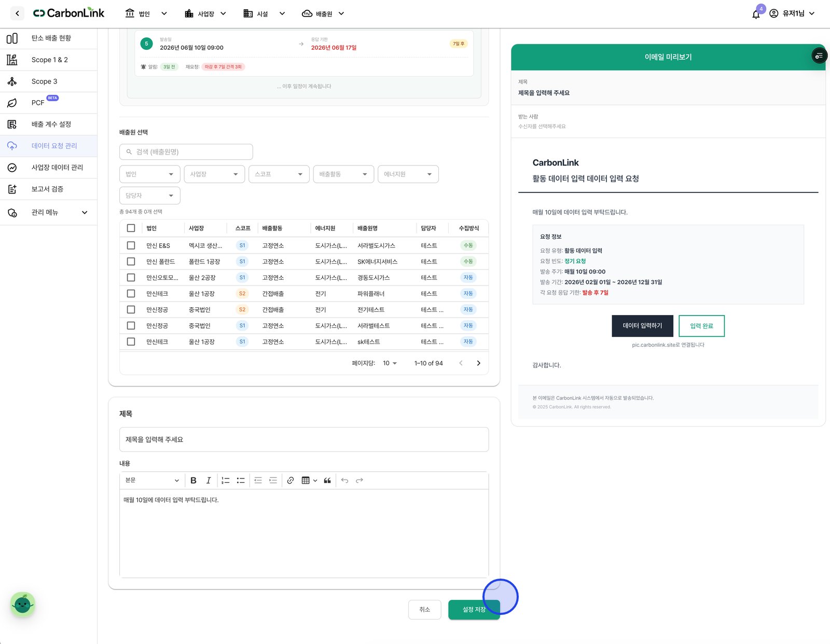Viewport: 830px width, 644px height.
Task: Open the 스코프 filter dropdown
Action: coord(279,174)
